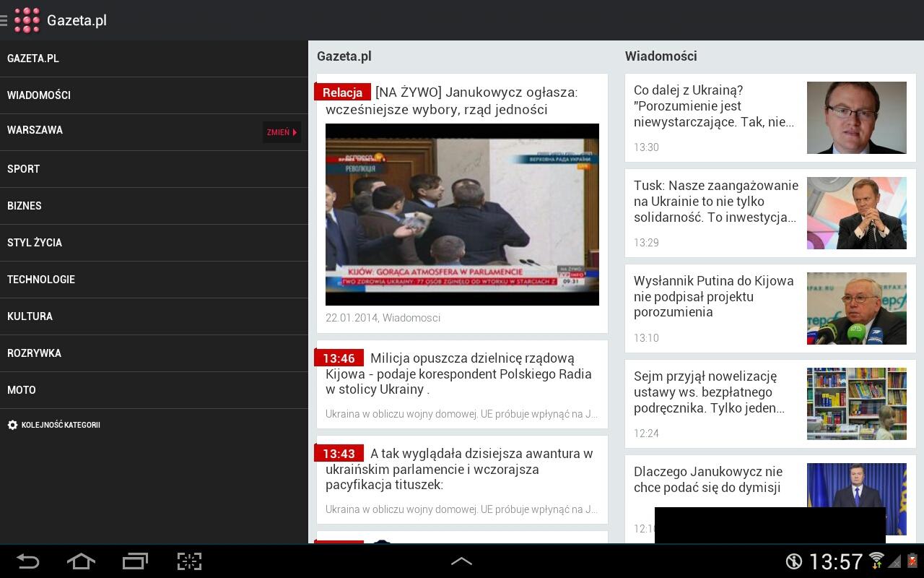Open the 13:46 Kiev militia news entry
The width and height of the screenshot is (924, 578).
click(x=462, y=384)
